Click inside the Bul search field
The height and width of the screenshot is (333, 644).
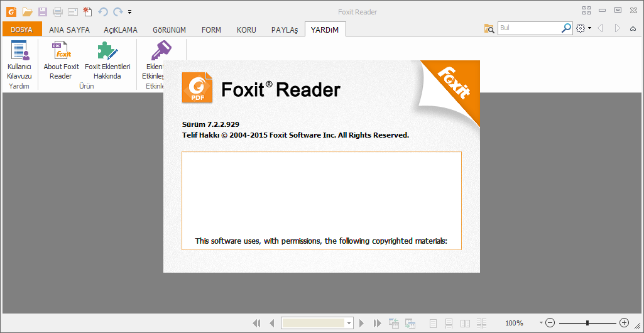(528, 28)
